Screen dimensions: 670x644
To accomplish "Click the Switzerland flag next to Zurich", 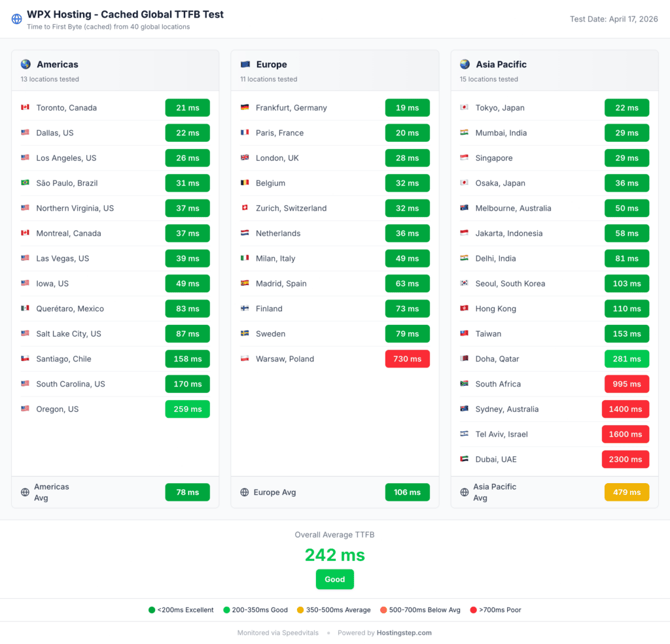I will 245,208.
